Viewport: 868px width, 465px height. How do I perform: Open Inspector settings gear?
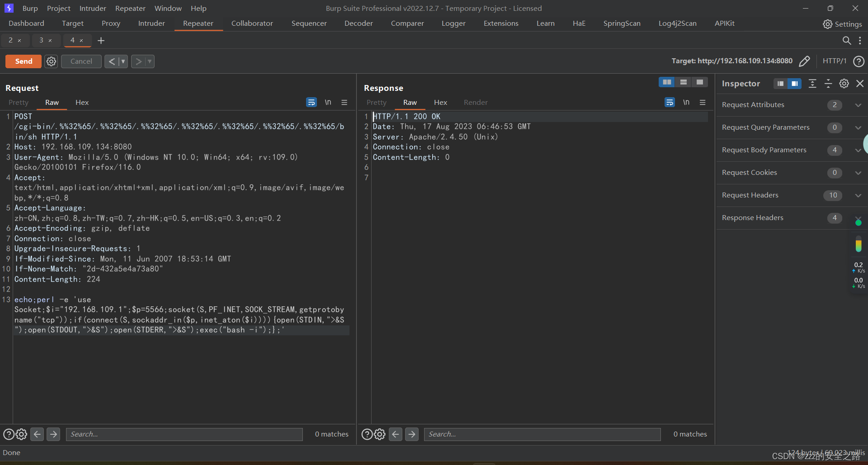(x=844, y=84)
